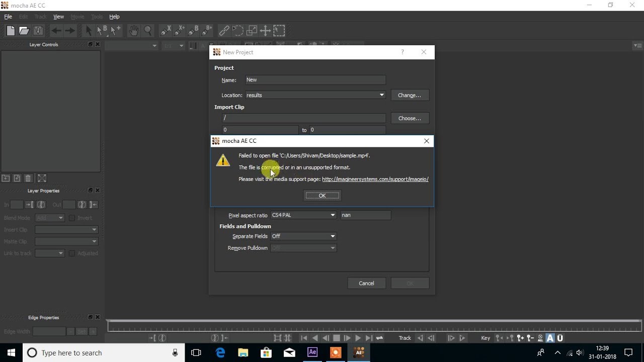
Task: Toggle the Adjusted checkbox
Action: [72, 253]
